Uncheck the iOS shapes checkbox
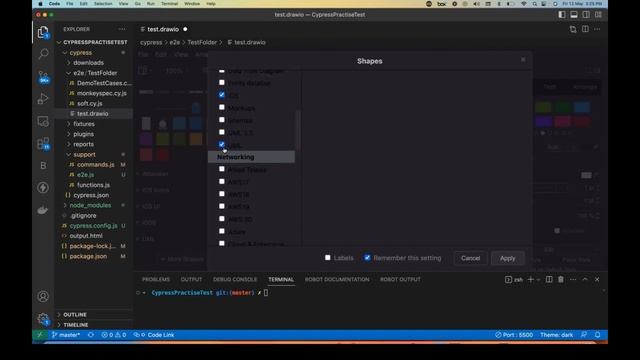 coord(222,95)
